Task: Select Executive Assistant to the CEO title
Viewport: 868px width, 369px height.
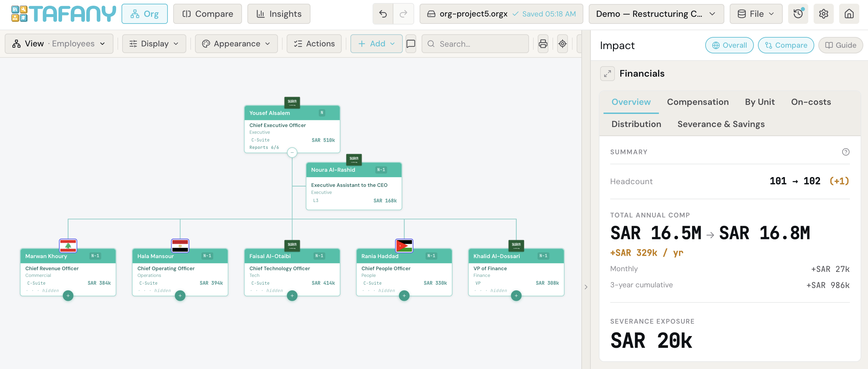Action: pyautogui.click(x=349, y=185)
